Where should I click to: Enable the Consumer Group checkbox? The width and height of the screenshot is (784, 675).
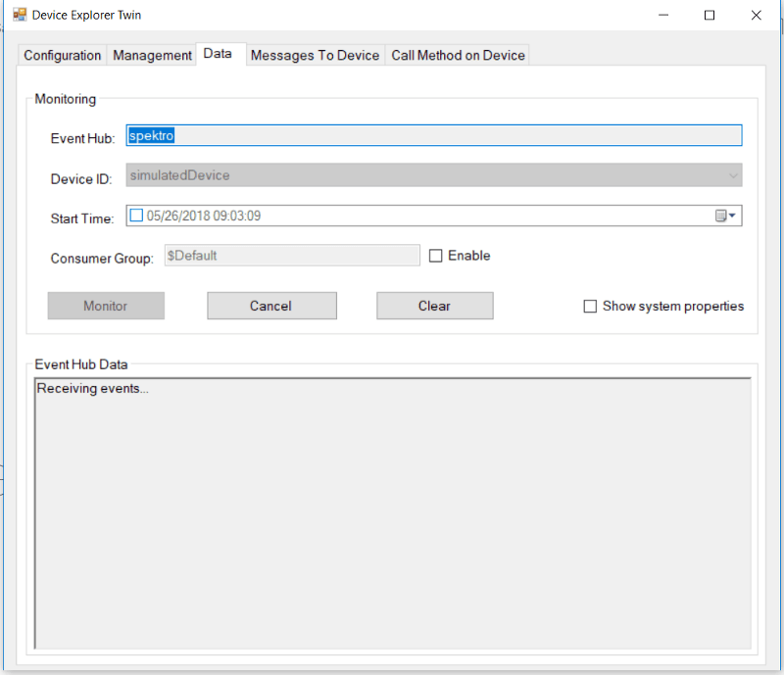(x=435, y=256)
